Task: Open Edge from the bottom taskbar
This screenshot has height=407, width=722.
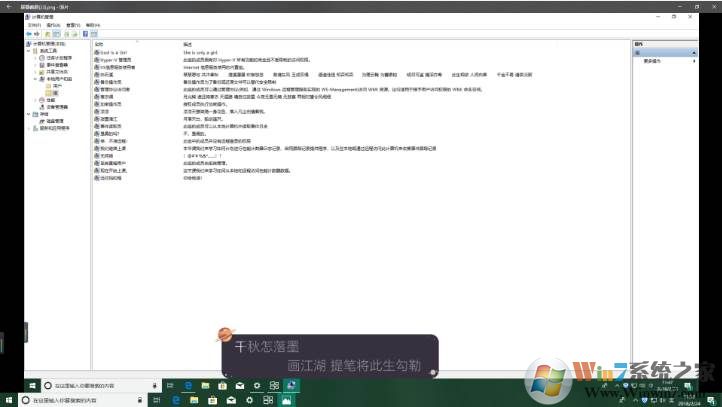Action: coord(176,400)
